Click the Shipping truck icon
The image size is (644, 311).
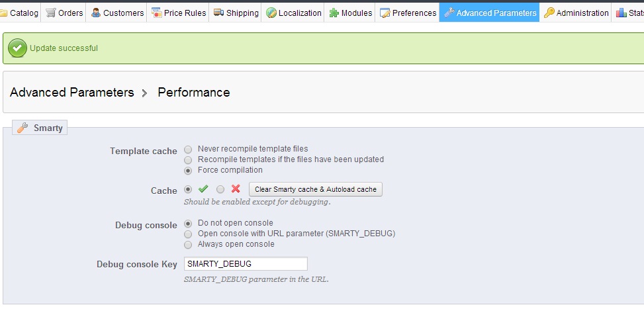tap(218, 13)
